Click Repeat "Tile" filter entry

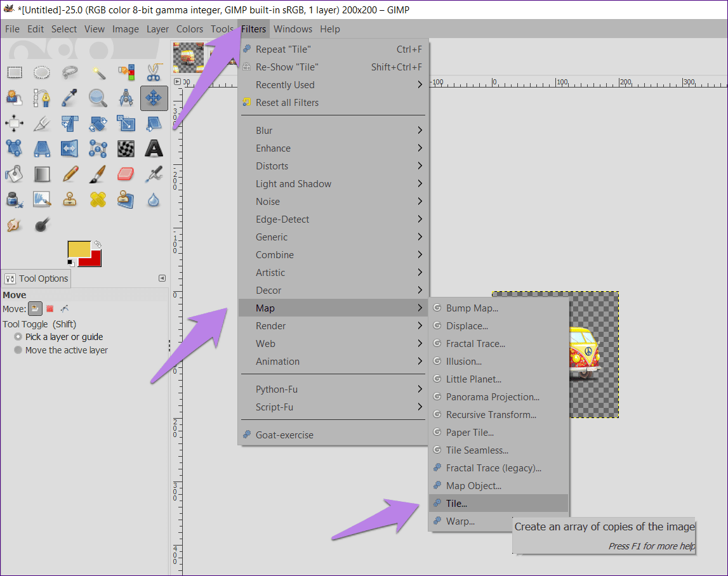coord(333,49)
